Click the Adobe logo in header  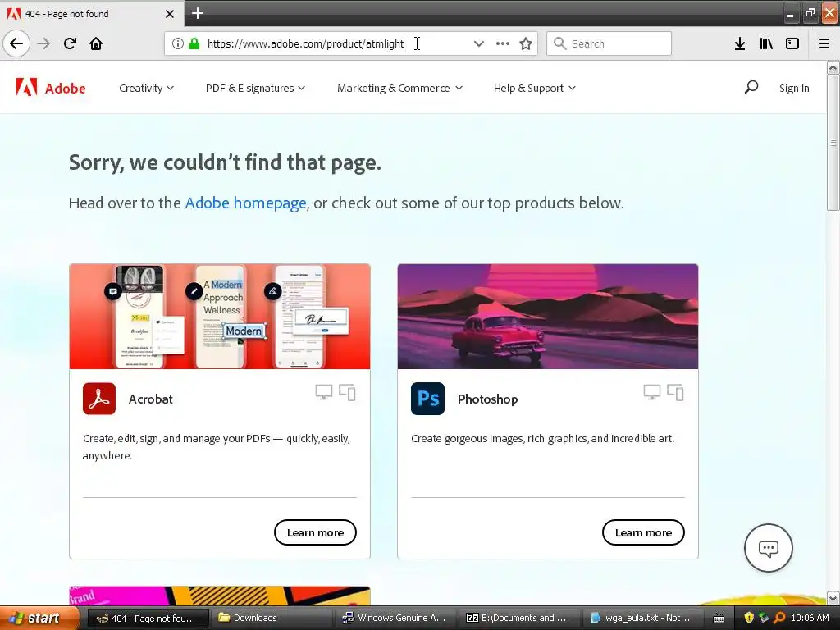tap(51, 87)
